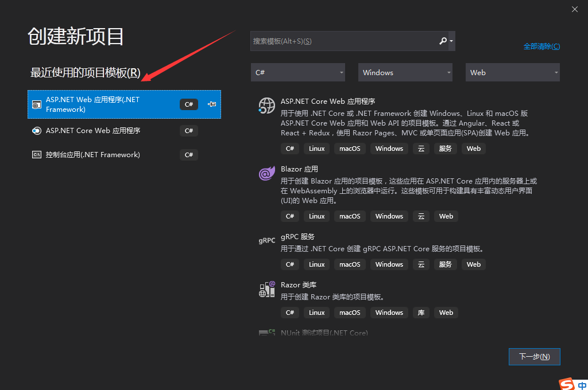Viewport: 588px width, 390px height.
Task: Open the Windows platform filter dropdown
Action: [x=405, y=72]
